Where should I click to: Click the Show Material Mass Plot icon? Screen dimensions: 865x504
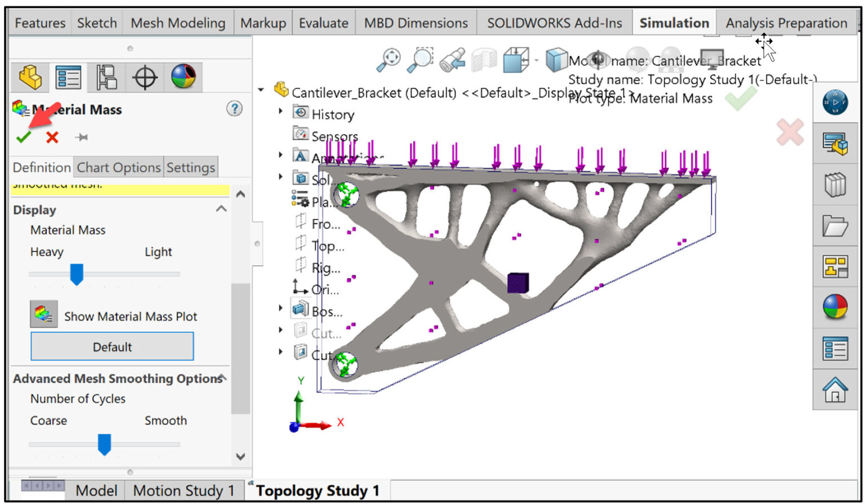pyautogui.click(x=43, y=315)
